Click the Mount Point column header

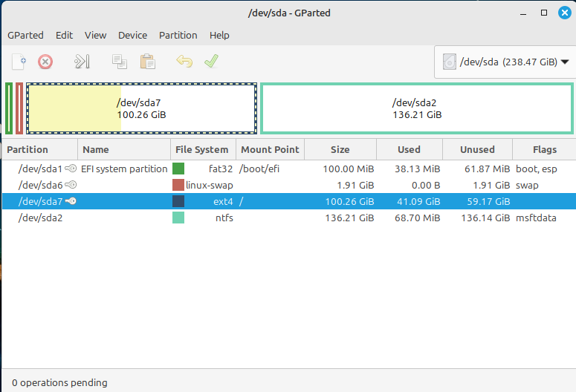[x=271, y=149]
